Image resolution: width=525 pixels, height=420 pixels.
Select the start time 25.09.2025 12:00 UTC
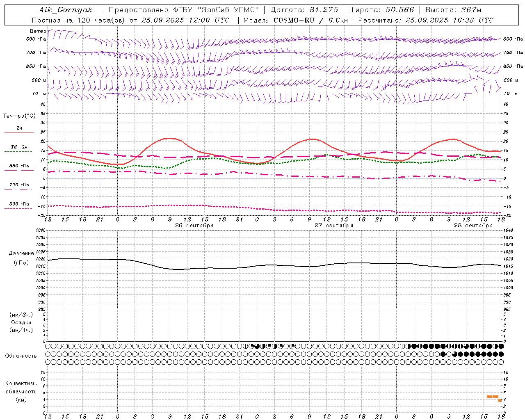click(x=185, y=20)
